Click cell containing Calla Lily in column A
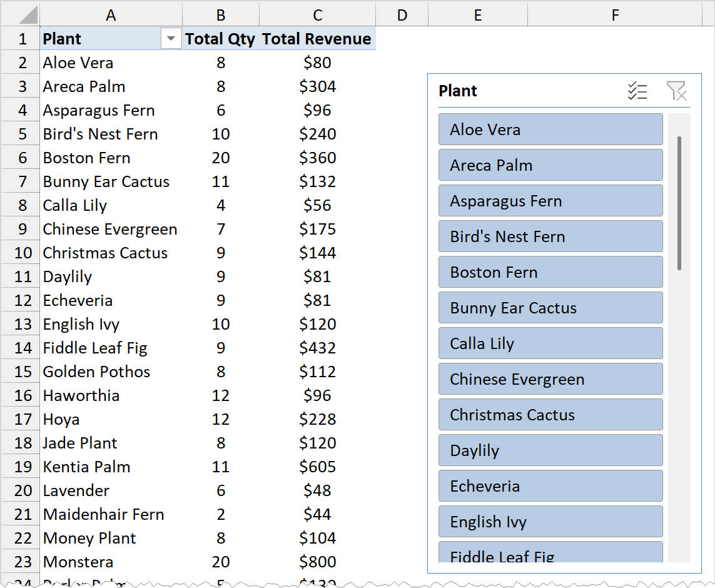Image resolution: width=715 pixels, height=588 pixels. point(111,205)
